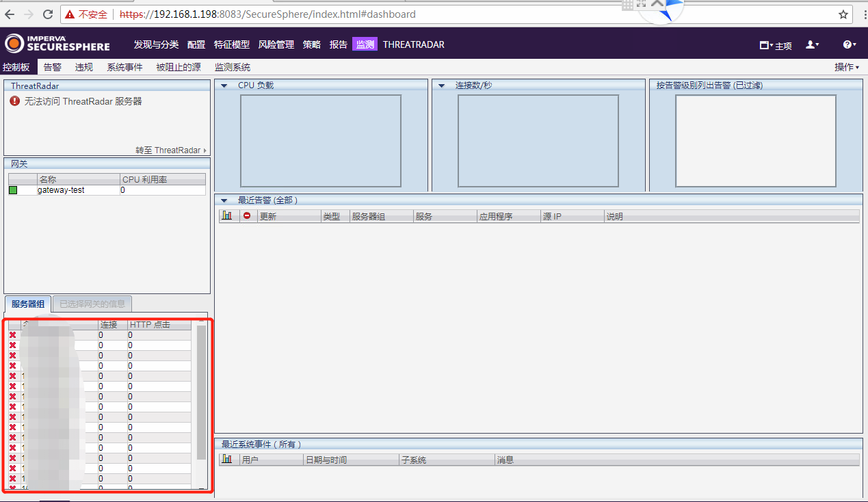Sort alerts by 服务器组 column header
The height and width of the screenshot is (502, 868).
coord(382,216)
